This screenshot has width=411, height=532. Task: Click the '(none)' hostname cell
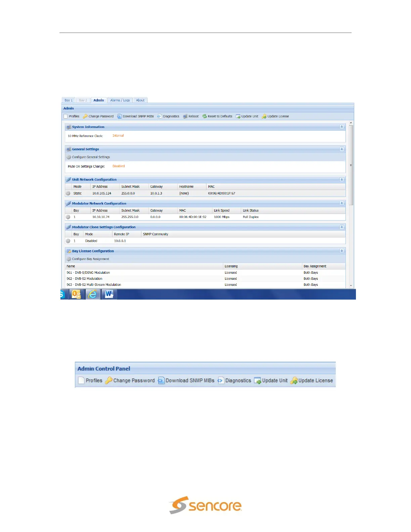coord(184,193)
